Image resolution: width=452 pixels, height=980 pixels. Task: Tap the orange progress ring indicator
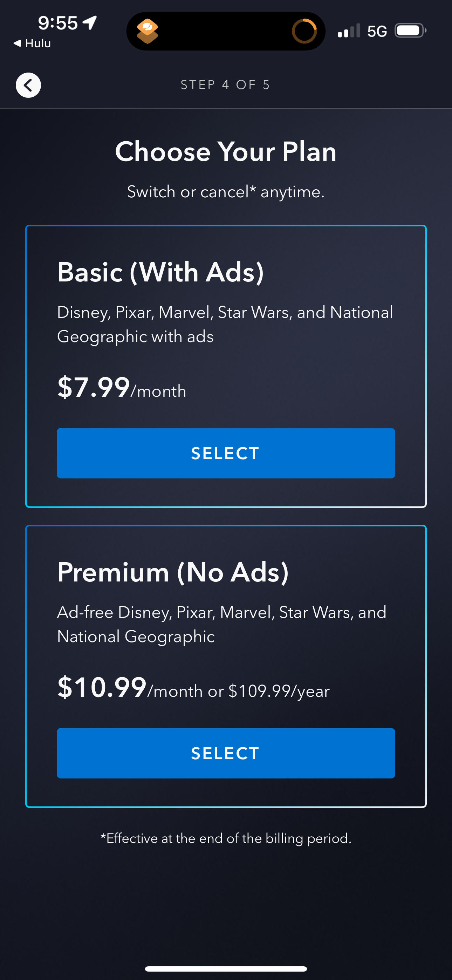(x=304, y=31)
